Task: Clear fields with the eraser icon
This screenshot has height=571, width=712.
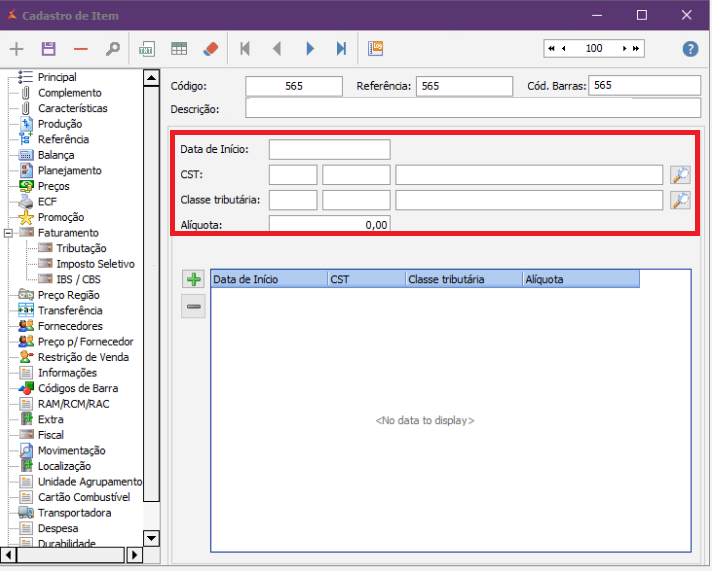Action: click(x=211, y=49)
